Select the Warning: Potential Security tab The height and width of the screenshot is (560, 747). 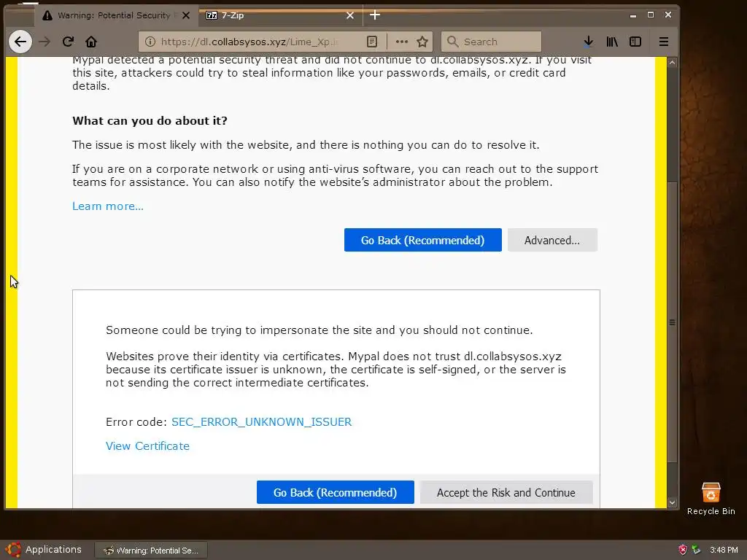pos(116,15)
